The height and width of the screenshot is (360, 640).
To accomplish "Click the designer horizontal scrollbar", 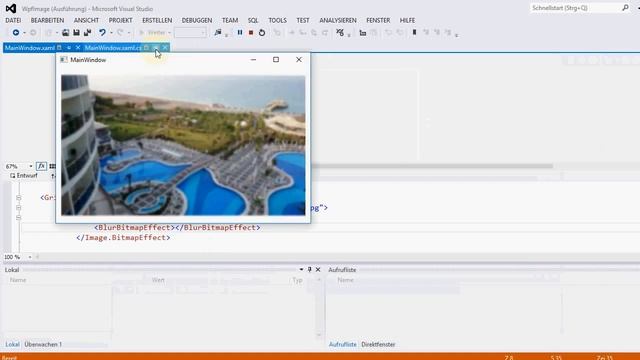I will [x=433, y=166].
